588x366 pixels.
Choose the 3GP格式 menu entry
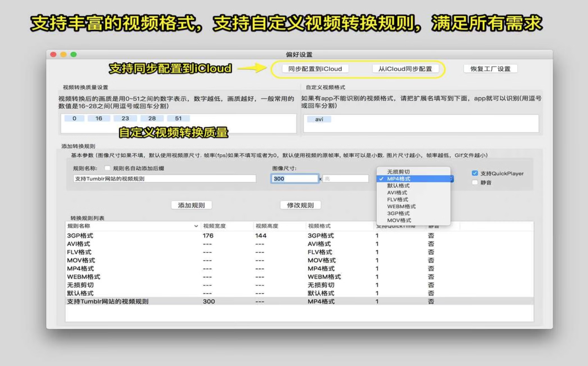pyautogui.click(x=398, y=213)
